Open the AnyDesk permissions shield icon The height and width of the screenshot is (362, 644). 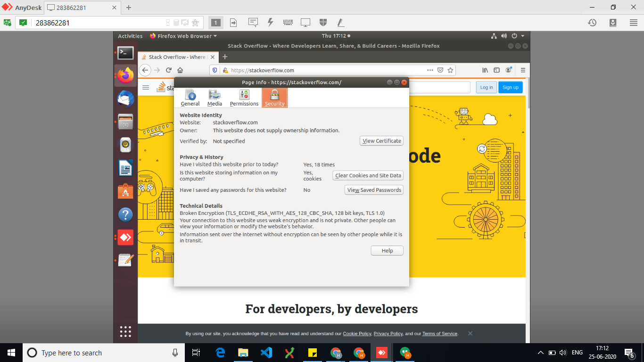323,23
